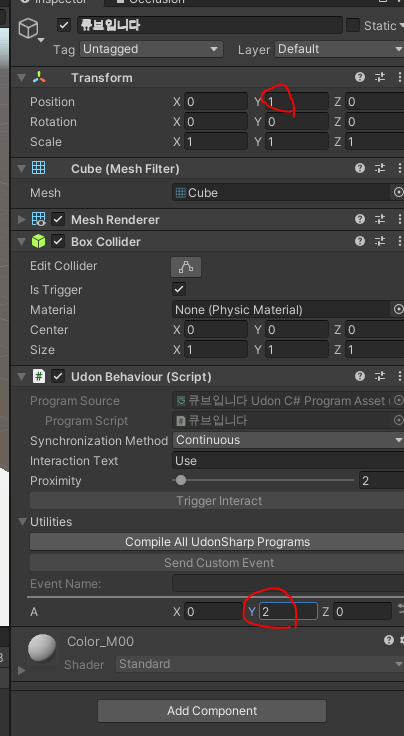404x736 pixels.
Task: Collapse the Utilities foldout
Action: tap(22, 521)
